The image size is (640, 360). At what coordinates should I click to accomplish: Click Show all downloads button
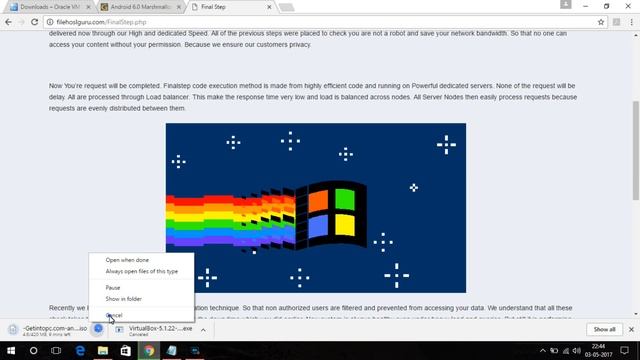click(604, 329)
